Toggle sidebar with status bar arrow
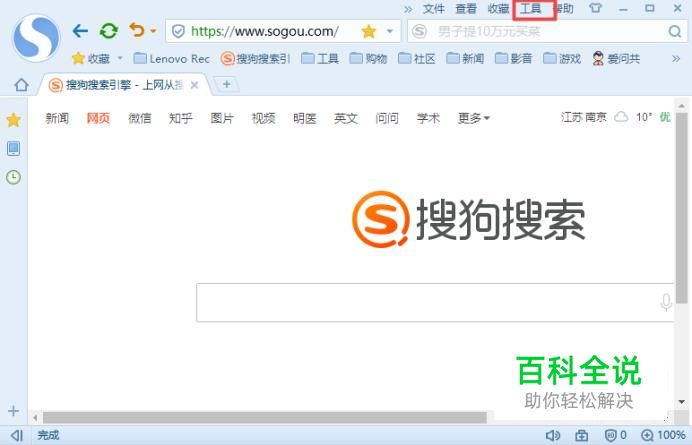The height and width of the screenshot is (445, 692). [x=17, y=435]
